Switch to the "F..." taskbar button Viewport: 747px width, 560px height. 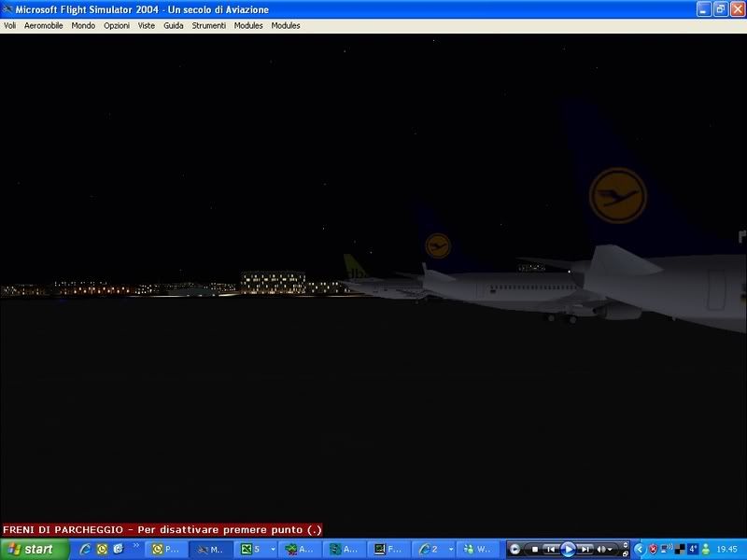(x=389, y=550)
